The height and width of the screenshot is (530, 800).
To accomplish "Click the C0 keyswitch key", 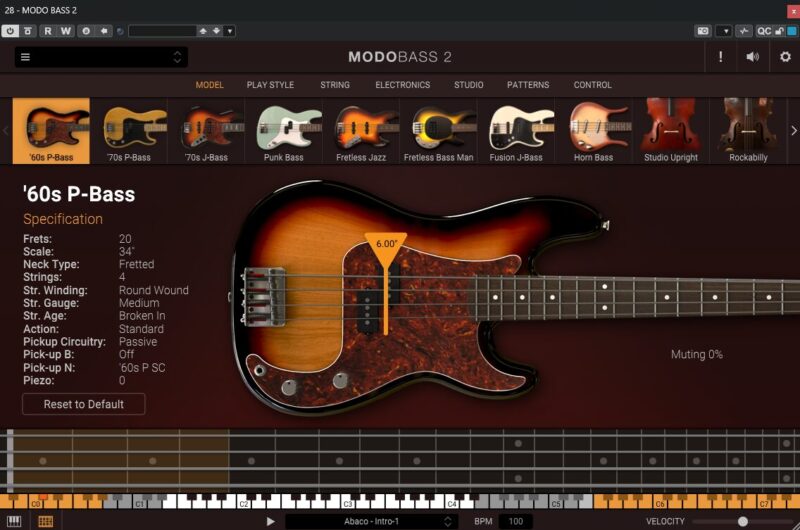I will click(x=36, y=503).
